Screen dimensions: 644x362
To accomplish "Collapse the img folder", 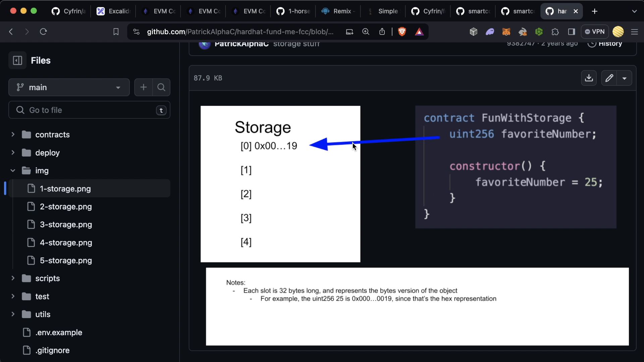I will (13, 171).
